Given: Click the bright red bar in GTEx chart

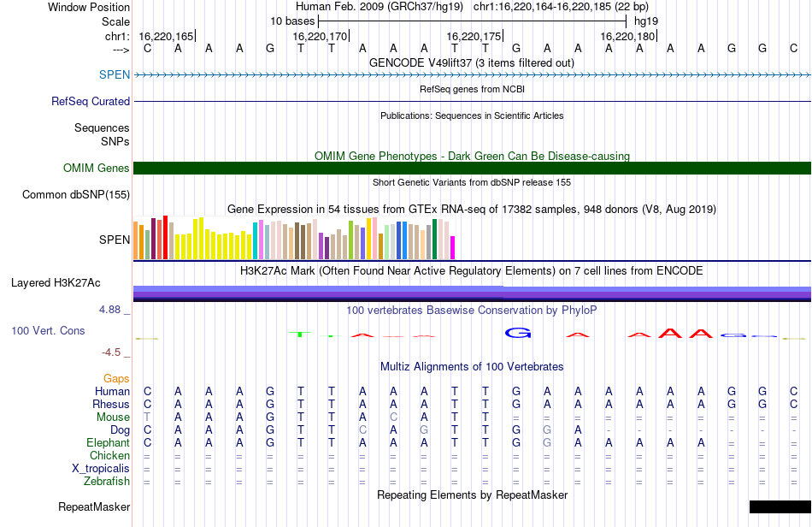Looking at the screenshot, I should tap(165, 237).
